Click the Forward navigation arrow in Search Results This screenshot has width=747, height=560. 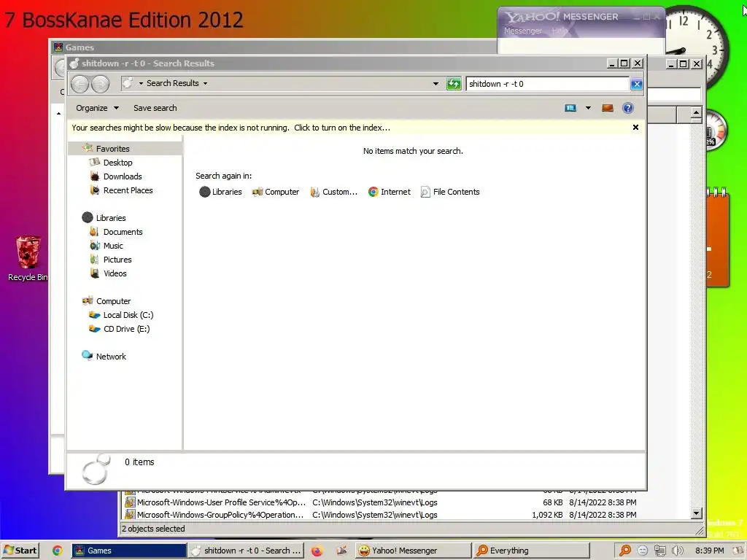100,85
